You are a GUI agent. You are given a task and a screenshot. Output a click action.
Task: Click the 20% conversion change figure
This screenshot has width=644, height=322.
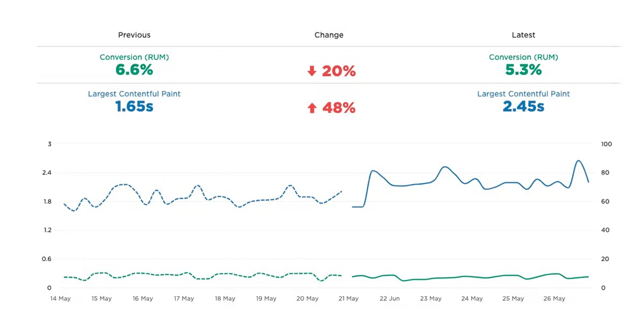click(x=339, y=71)
